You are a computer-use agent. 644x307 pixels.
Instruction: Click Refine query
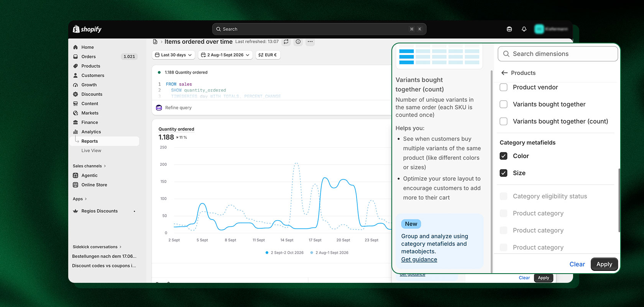178,108
